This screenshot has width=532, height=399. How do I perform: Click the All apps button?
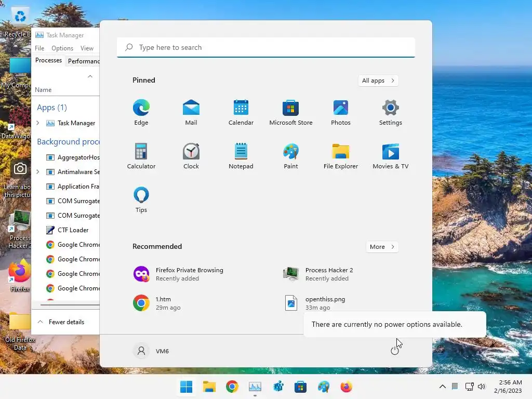pyautogui.click(x=378, y=81)
